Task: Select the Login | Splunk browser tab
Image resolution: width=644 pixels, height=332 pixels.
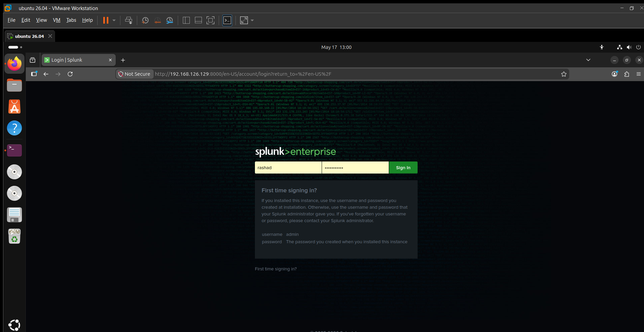Action: 78,60
